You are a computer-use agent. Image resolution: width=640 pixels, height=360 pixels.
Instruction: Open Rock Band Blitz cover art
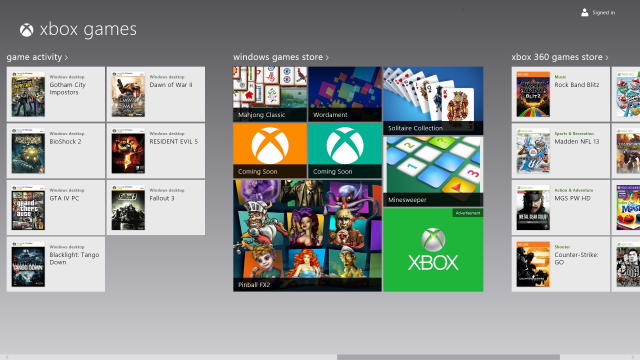(533, 95)
